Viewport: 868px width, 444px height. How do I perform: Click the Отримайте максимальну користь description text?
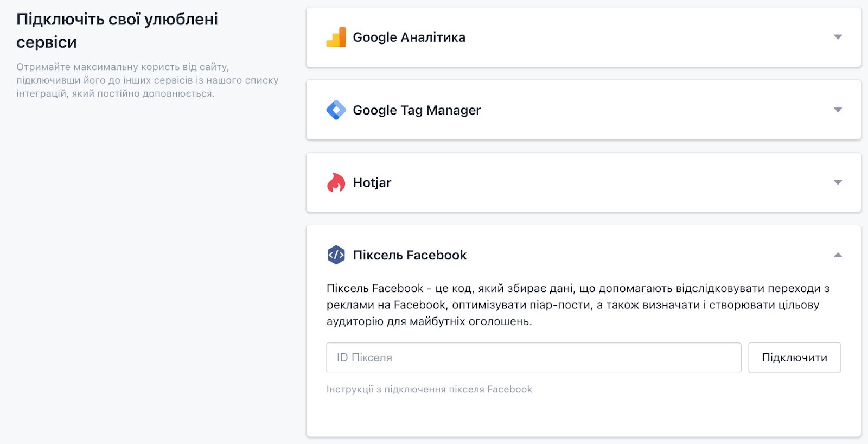point(147,80)
